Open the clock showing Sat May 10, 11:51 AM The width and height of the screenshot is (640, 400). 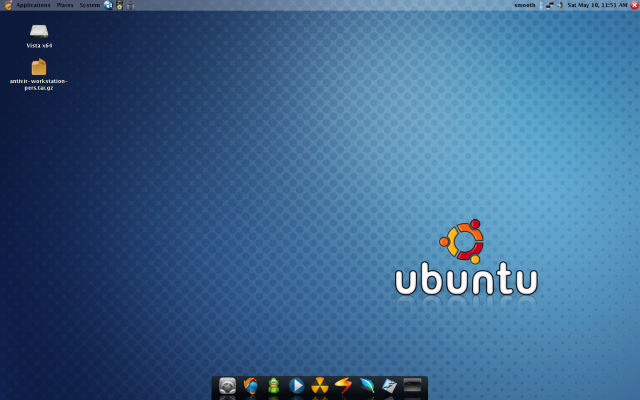[x=597, y=5]
